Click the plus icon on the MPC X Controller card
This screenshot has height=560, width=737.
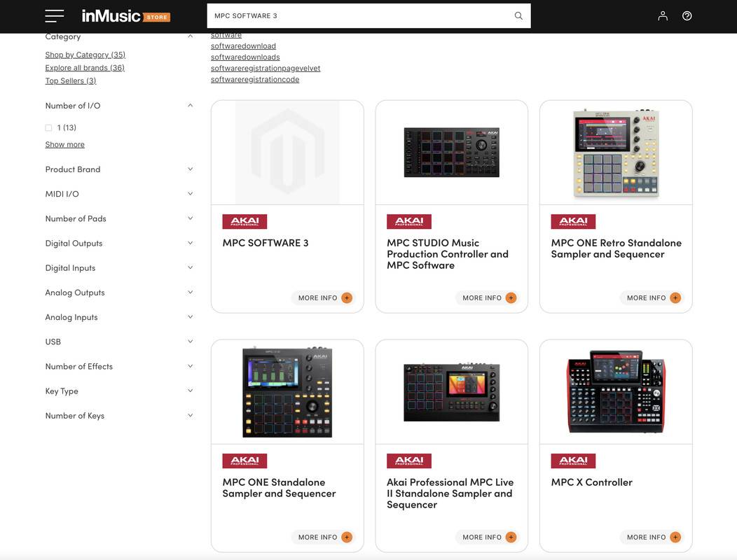click(675, 537)
